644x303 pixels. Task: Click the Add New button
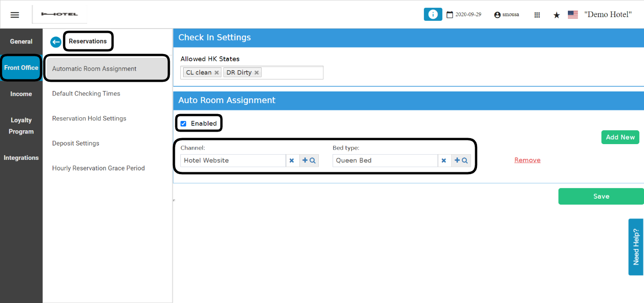point(620,137)
